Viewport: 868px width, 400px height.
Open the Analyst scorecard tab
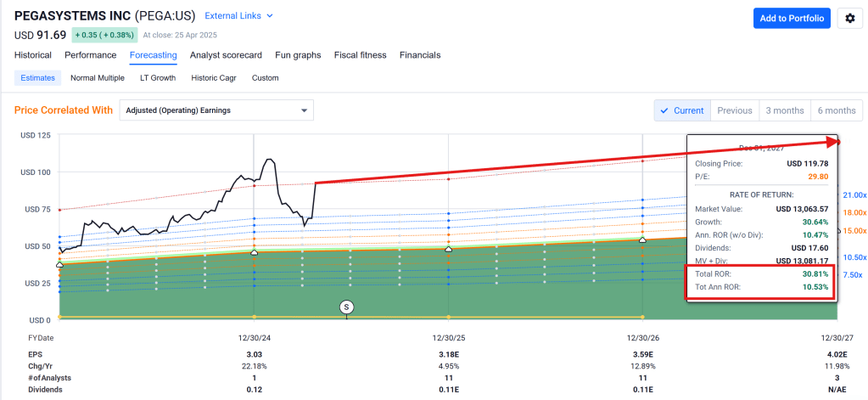click(226, 55)
